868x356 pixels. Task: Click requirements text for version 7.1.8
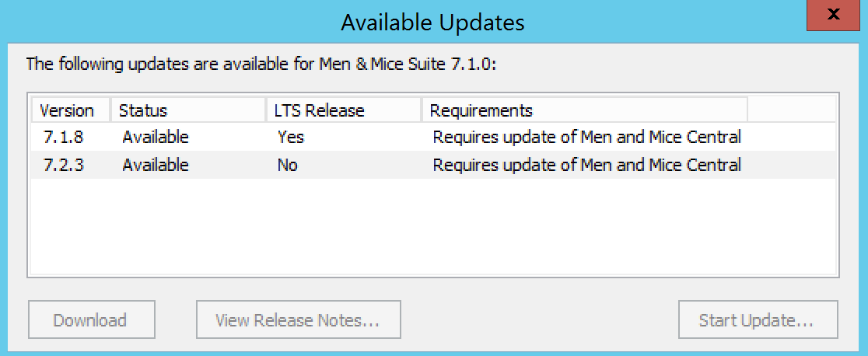(x=586, y=138)
